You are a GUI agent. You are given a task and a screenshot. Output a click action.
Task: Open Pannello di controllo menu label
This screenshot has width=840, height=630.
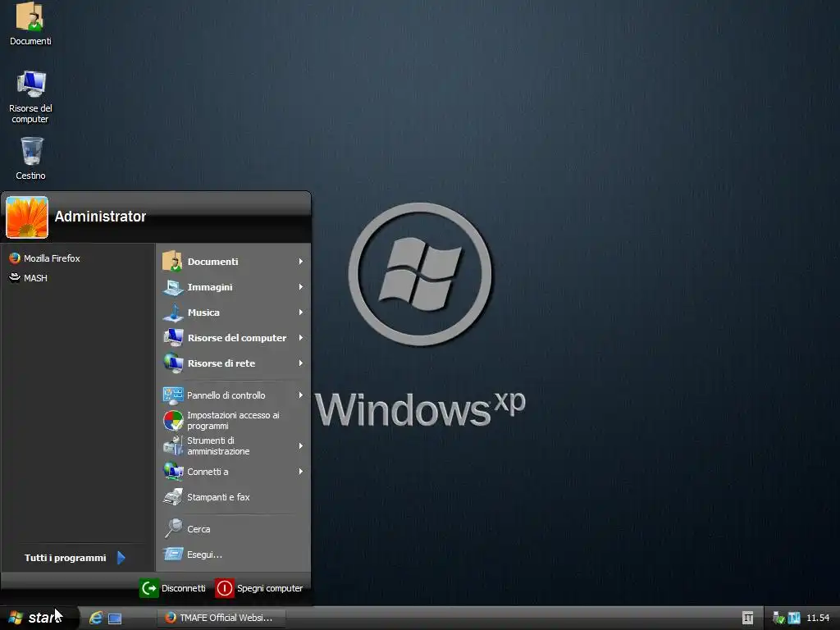point(226,395)
